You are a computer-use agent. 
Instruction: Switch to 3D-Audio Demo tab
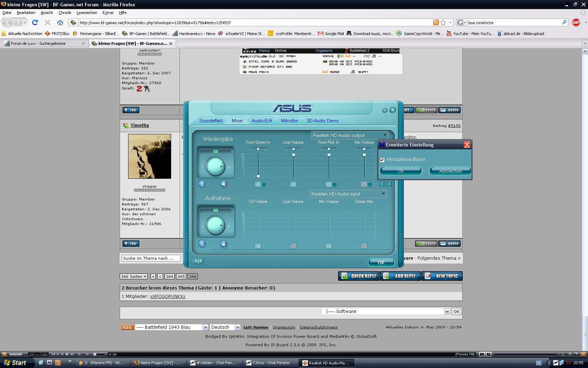pos(323,121)
